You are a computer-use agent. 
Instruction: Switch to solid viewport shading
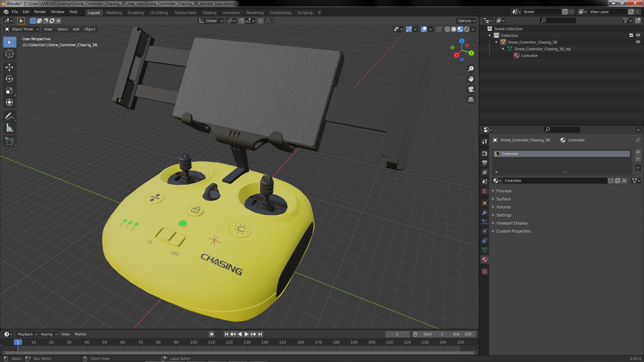(x=453, y=29)
